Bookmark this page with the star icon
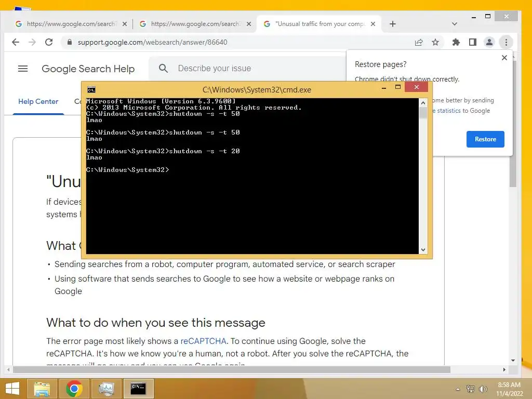This screenshot has height=399, width=532. click(435, 42)
